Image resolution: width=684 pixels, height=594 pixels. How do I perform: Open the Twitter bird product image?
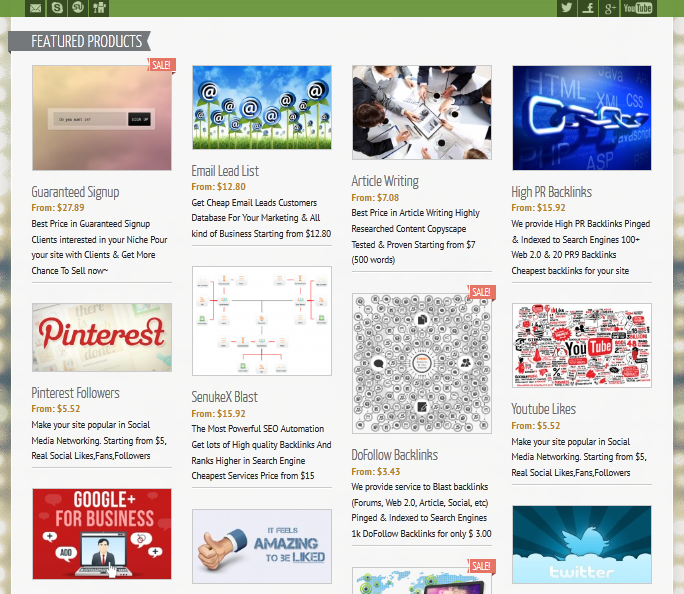[582, 545]
